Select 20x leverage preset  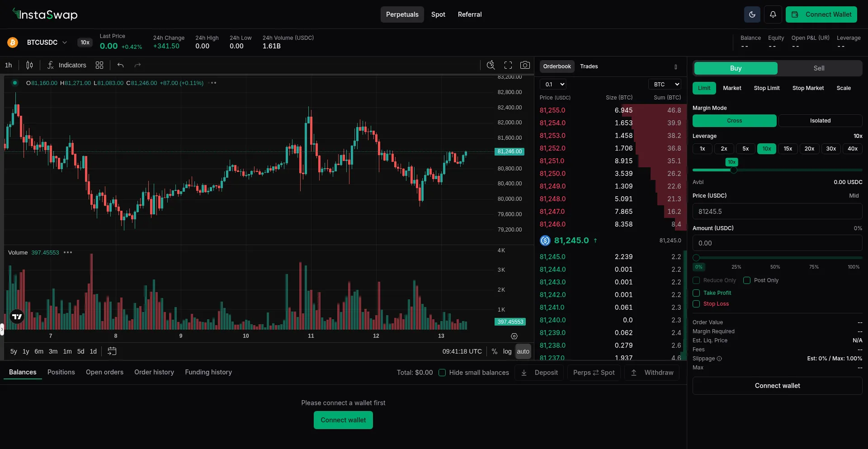tap(809, 149)
